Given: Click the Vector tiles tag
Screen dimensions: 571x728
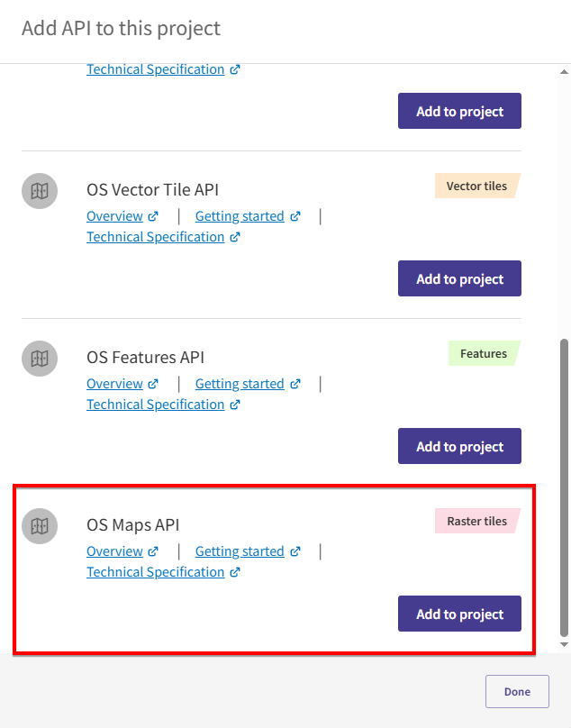Looking at the screenshot, I should [477, 186].
